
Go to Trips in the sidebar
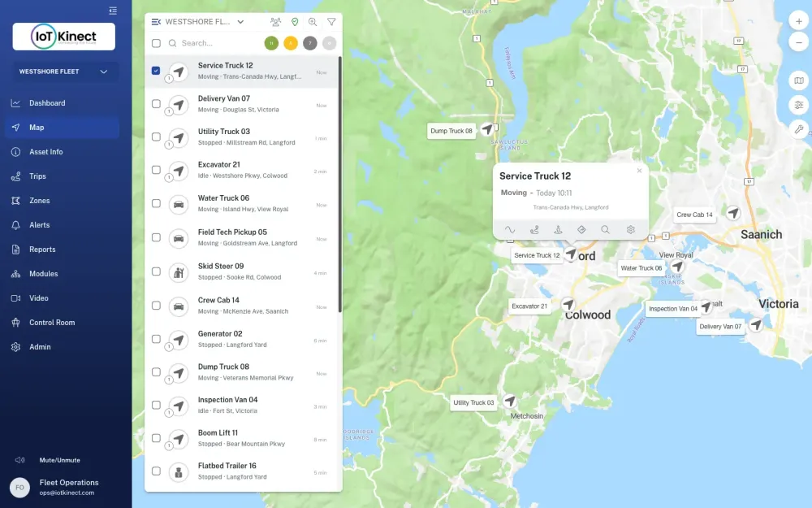tap(63, 176)
